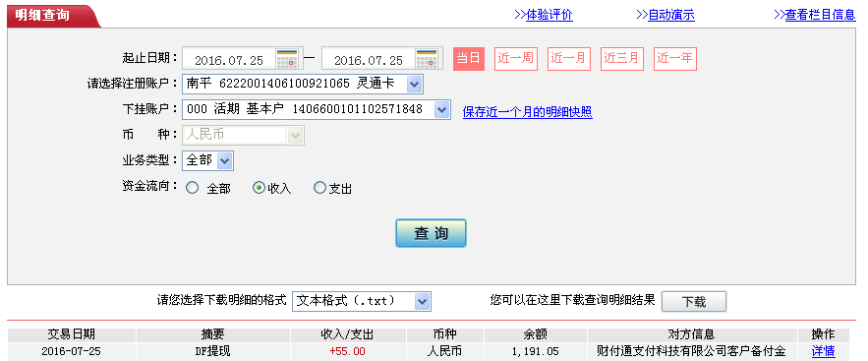This screenshot has width=868, height=361.
Task: Choose the 当日 date range
Action: [x=468, y=59]
